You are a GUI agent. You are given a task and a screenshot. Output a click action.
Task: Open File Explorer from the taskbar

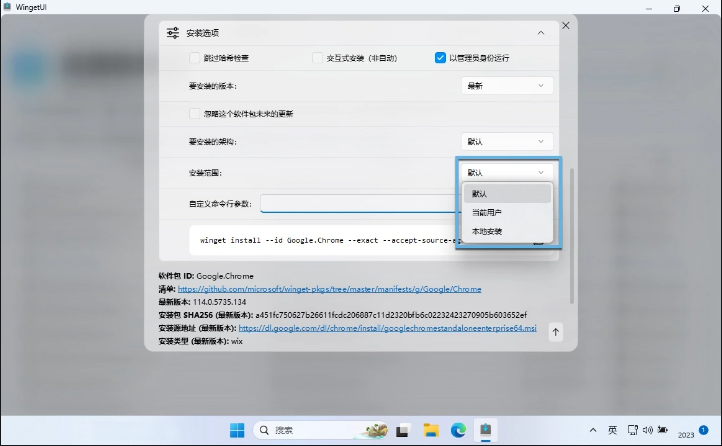(x=431, y=430)
